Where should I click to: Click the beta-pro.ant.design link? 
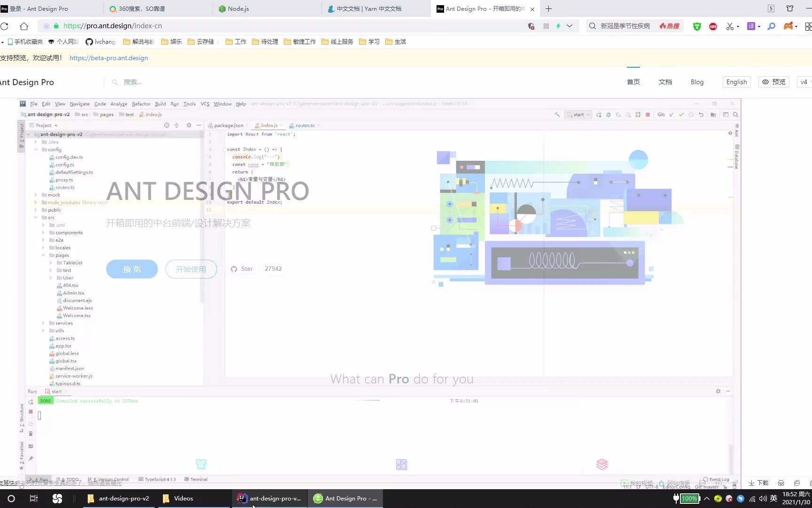click(x=109, y=58)
